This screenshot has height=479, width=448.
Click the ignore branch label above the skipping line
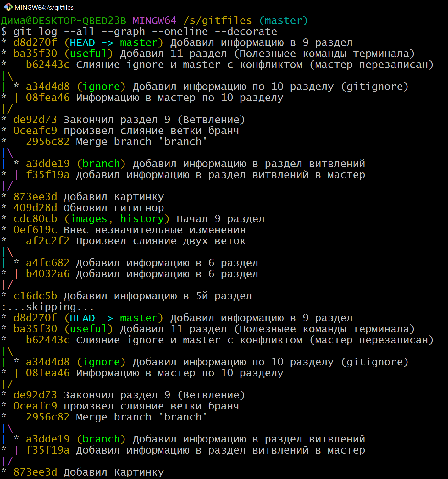101,87
